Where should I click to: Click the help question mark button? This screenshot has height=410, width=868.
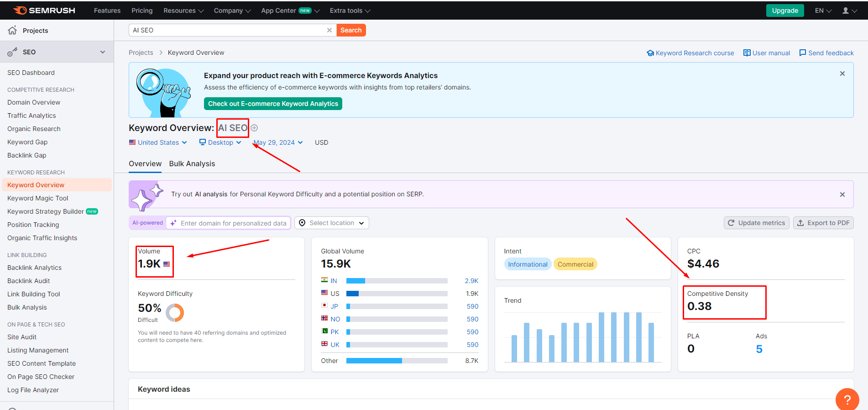(847, 399)
